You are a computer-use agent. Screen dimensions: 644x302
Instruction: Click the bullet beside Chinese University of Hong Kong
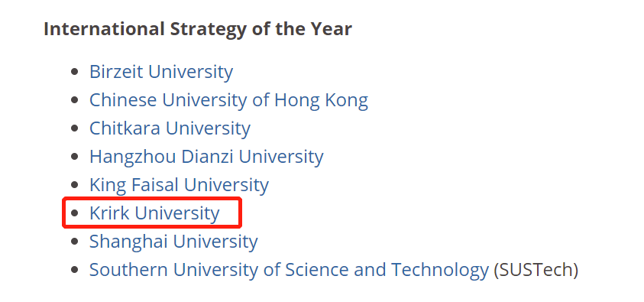[74, 100]
